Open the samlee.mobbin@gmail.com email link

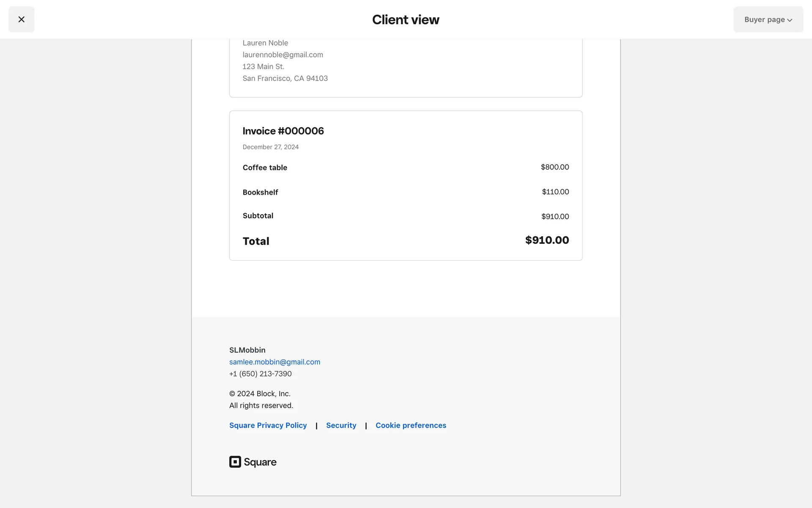(x=274, y=362)
